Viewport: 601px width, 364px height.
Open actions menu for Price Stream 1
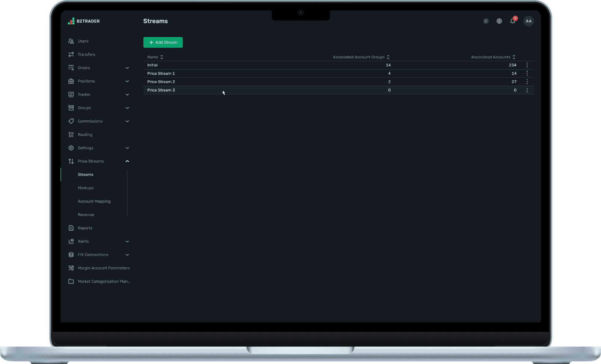click(527, 73)
